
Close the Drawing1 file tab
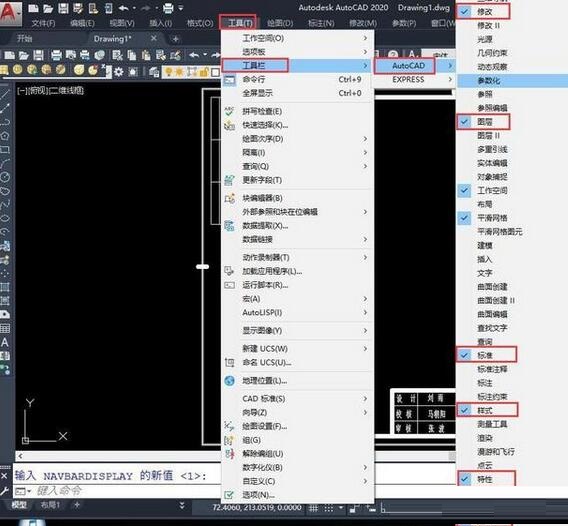tap(154, 38)
